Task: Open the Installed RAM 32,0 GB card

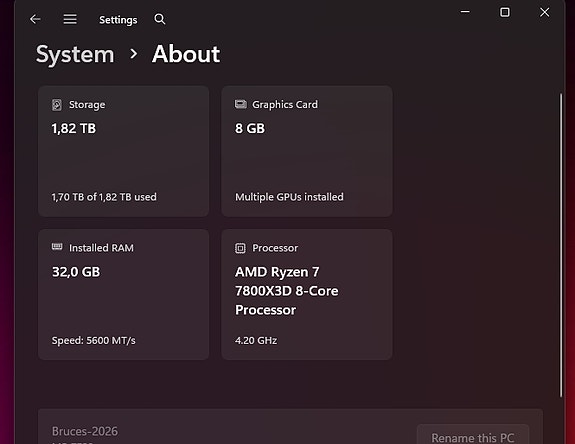Action: [124, 294]
